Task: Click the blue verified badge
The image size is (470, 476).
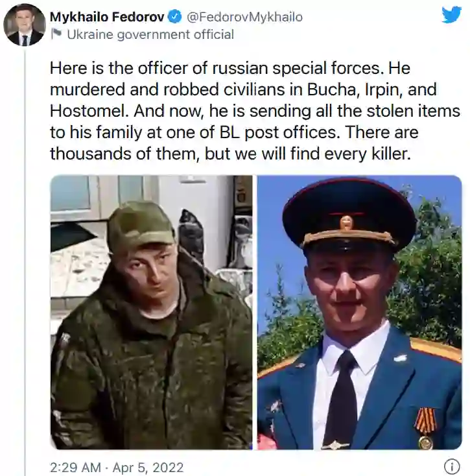Action: coord(174,17)
